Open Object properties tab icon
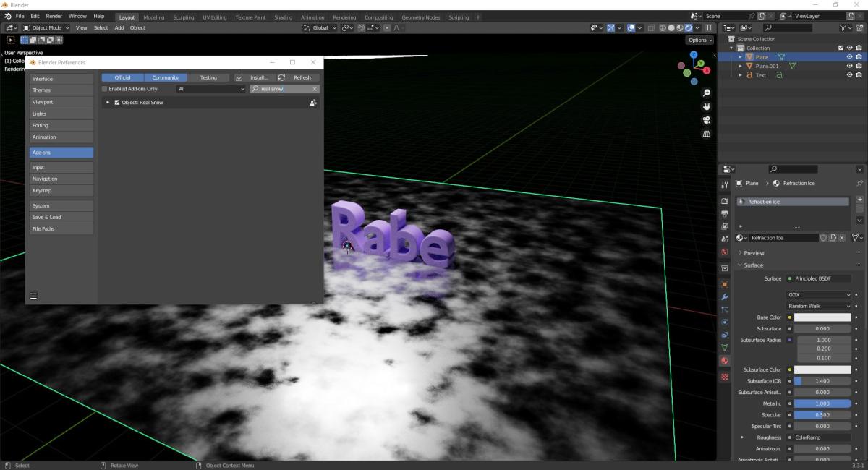Screen dimensions: 868x470 tap(724, 284)
